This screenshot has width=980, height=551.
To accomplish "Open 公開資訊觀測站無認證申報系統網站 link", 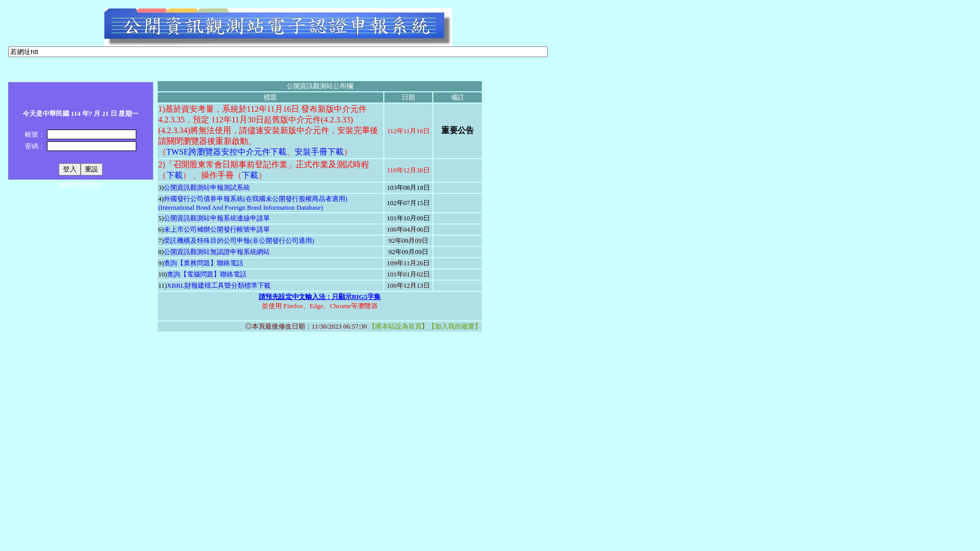I will tap(216, 252).
